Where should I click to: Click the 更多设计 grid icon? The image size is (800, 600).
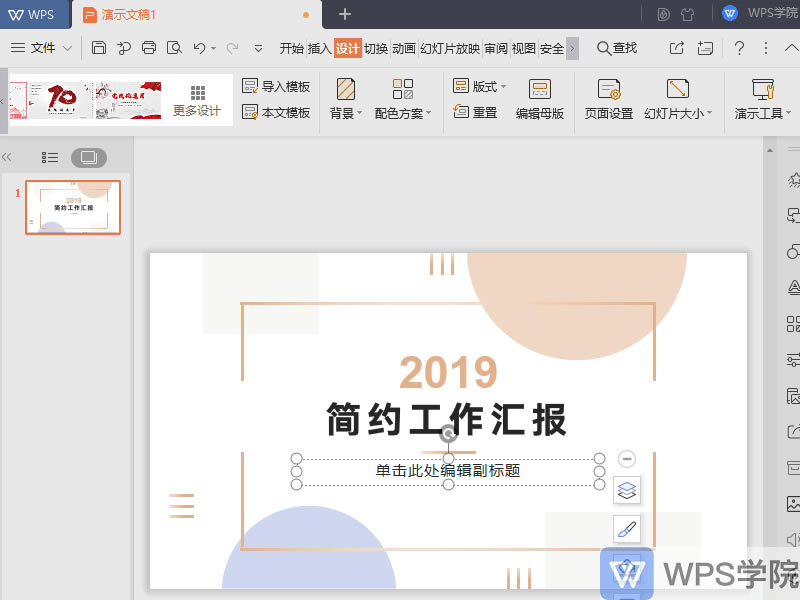coord(197,92)
